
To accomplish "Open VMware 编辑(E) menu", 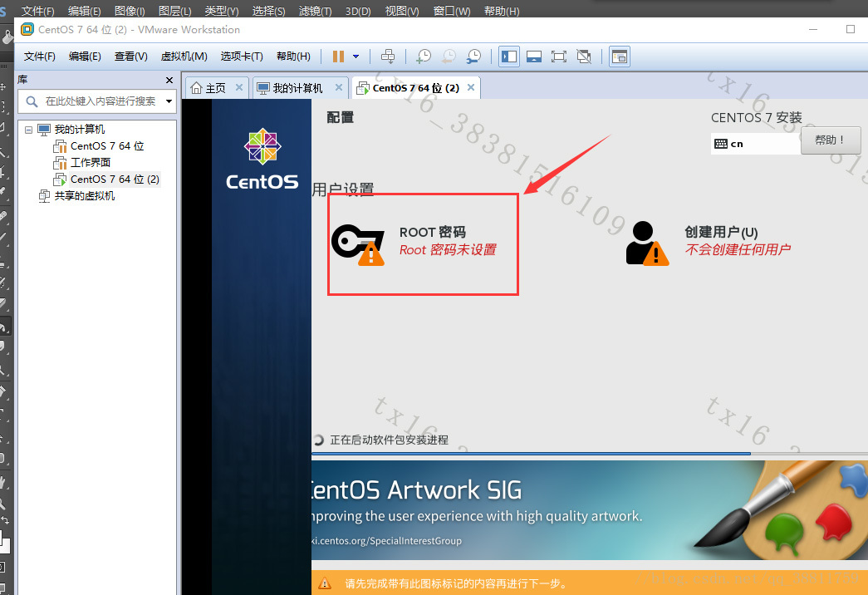I will (85, 57).
